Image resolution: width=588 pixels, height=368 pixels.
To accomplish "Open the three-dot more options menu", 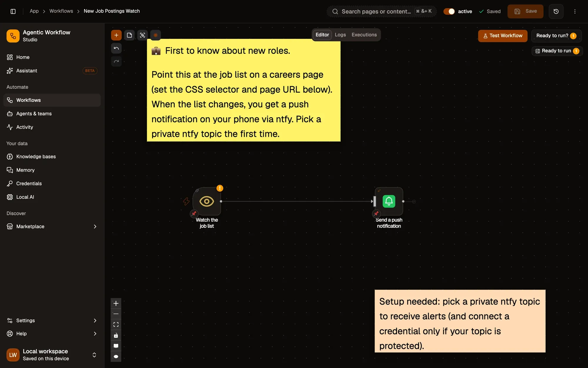I will pyautogui.click(x=575, y=11).
